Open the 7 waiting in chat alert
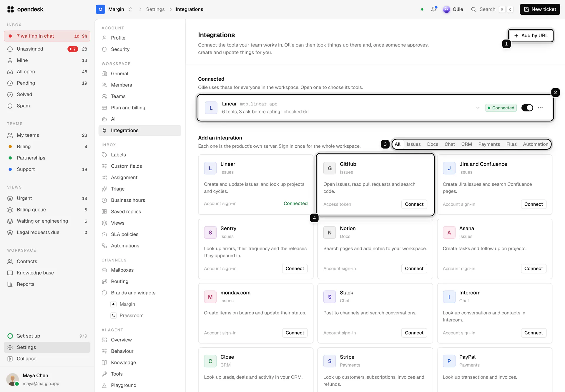 pyautogui.click(x=47, y=36)
